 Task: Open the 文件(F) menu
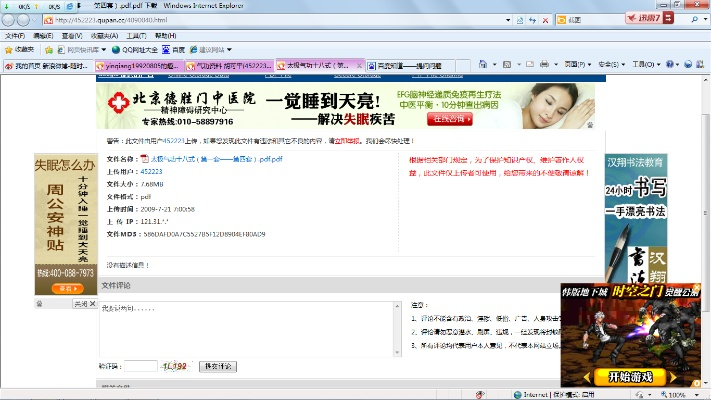click(14, 35)
